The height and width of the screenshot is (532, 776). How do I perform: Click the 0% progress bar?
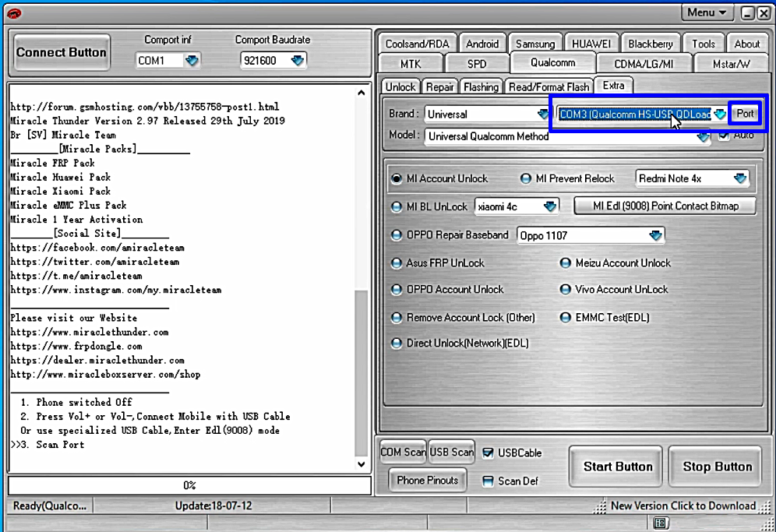pyautogui.click(x=189, y=485)
